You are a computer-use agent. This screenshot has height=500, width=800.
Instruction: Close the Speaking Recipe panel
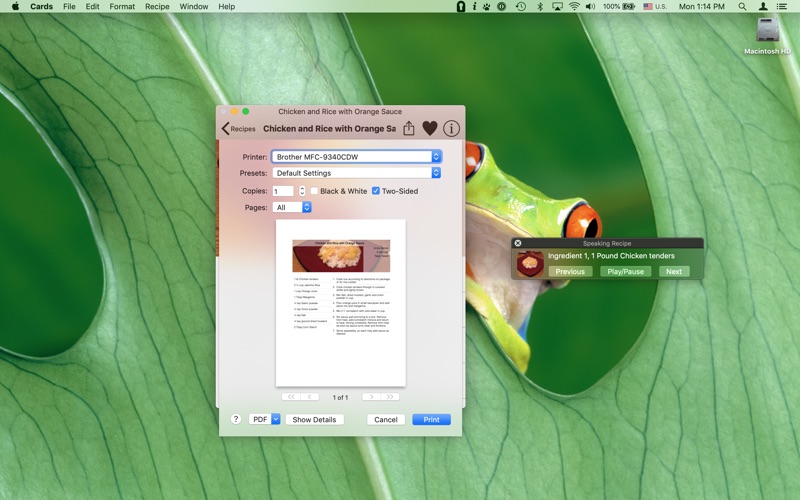point(518,243)
